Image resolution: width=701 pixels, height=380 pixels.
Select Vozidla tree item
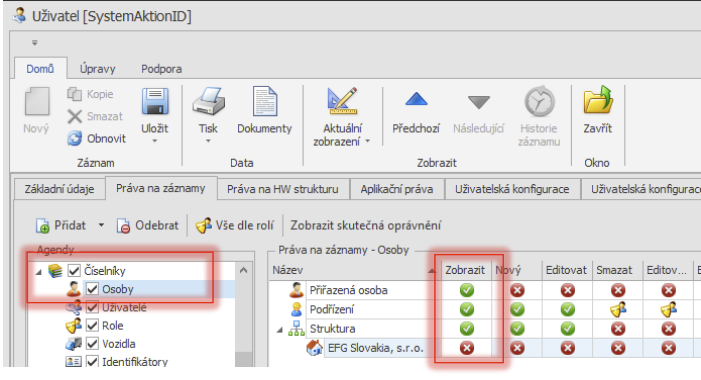click(x=119, y=344)
